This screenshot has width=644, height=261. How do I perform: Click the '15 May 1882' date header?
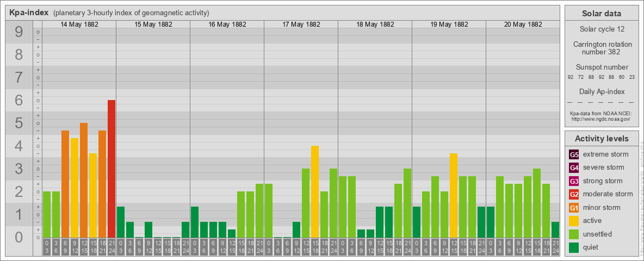click(x=153, y=24)
